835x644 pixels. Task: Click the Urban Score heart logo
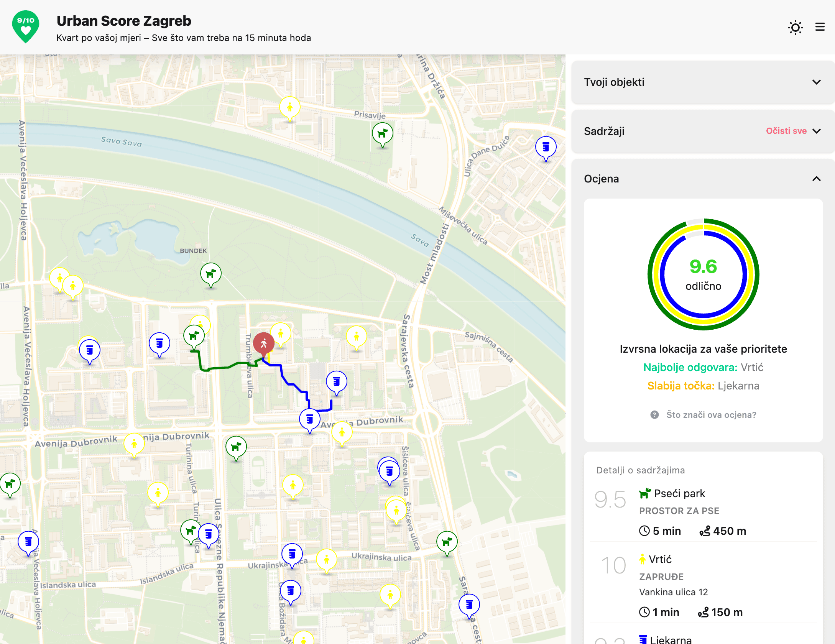click(26, 26)
